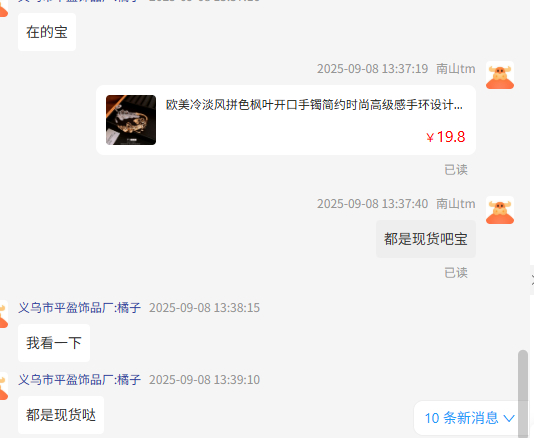The height and width of the screenshot is (438, 534).
Task: Collapse side panel via right edge arrow
Action: tap(532, 280)
